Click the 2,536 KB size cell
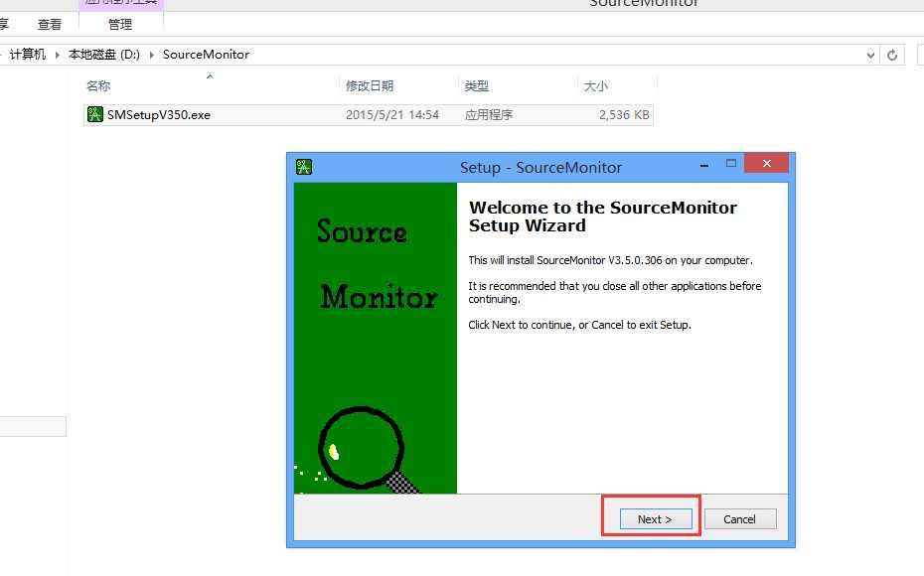 [x=624, y=115]
